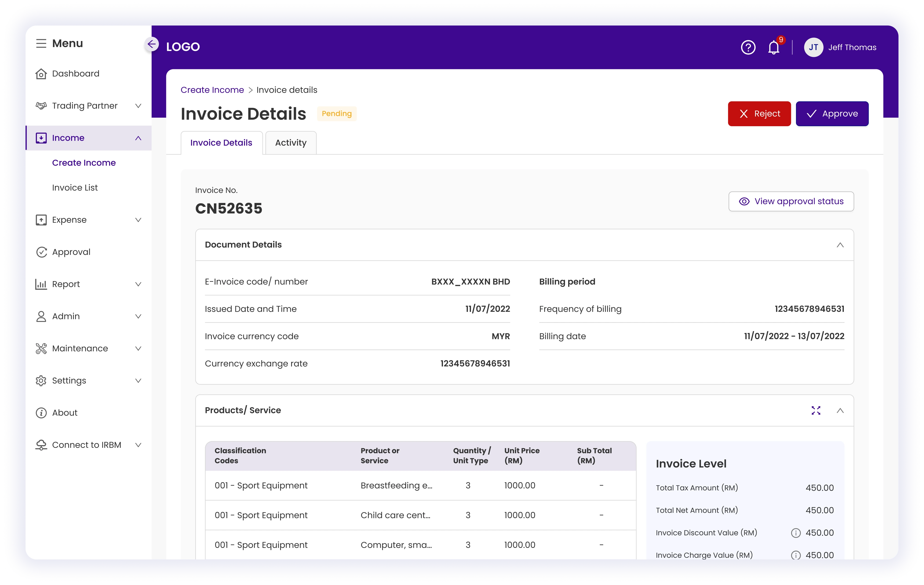Screen dimensions: 924x585
Task: Expand the Admin submenu chevron
Action: click(x=138, y=316)
